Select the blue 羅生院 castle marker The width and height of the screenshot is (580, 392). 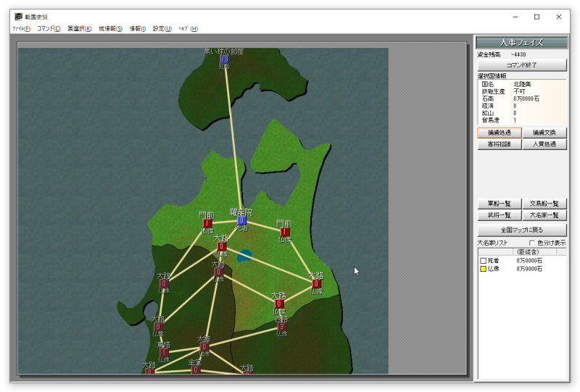(x=241, y=220)
